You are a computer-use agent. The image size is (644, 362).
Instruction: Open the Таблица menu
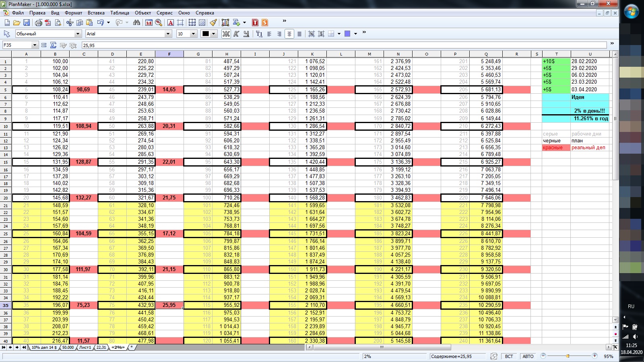click(x=120, y=13)
